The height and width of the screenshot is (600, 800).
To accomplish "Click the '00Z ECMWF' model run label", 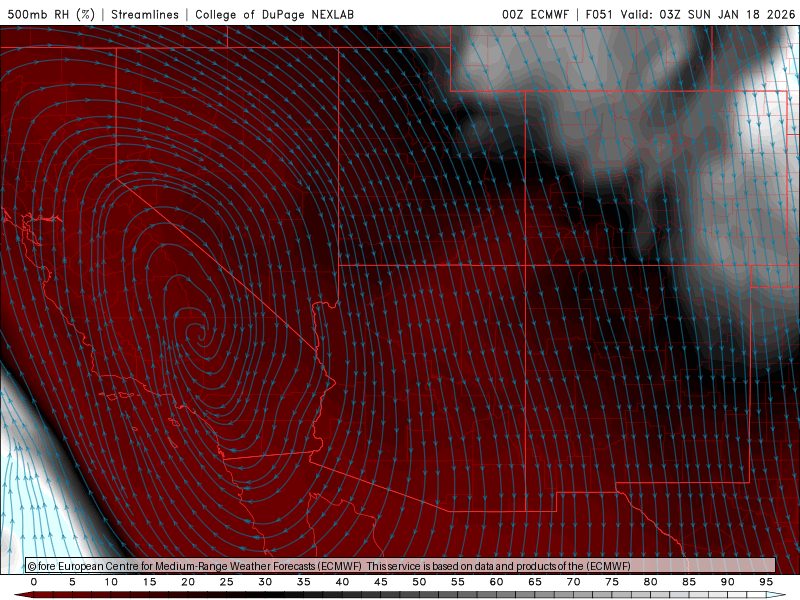I will coord(535,14).
